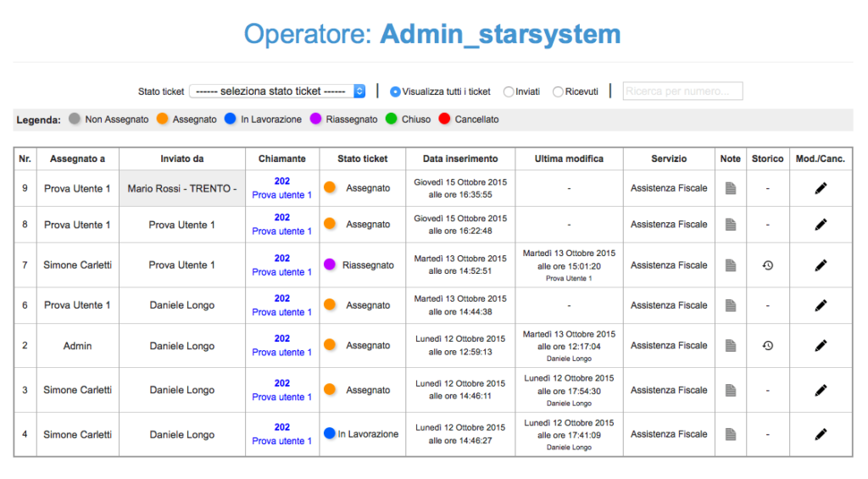Open caller link '202' in ticket 7 row
868x479 pixels.
(282, 259)
